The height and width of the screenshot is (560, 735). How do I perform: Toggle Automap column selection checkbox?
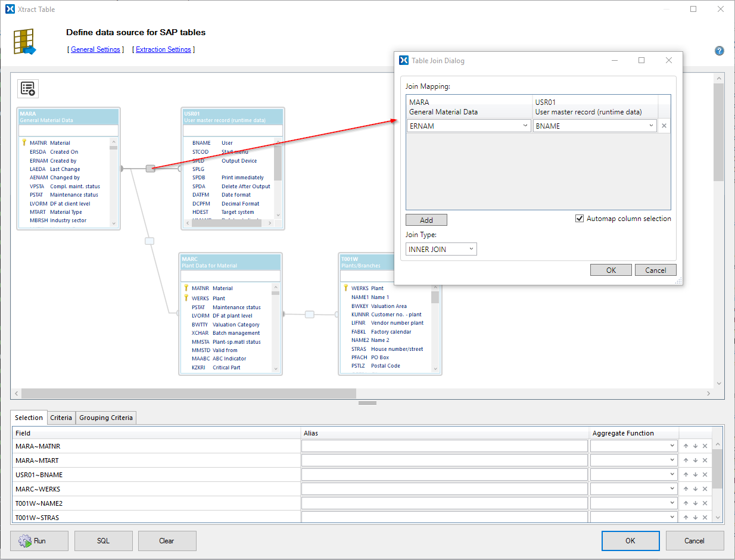580,219
